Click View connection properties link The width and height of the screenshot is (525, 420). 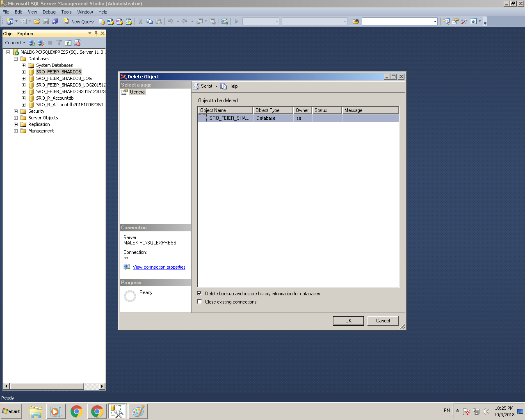point(159,267)
